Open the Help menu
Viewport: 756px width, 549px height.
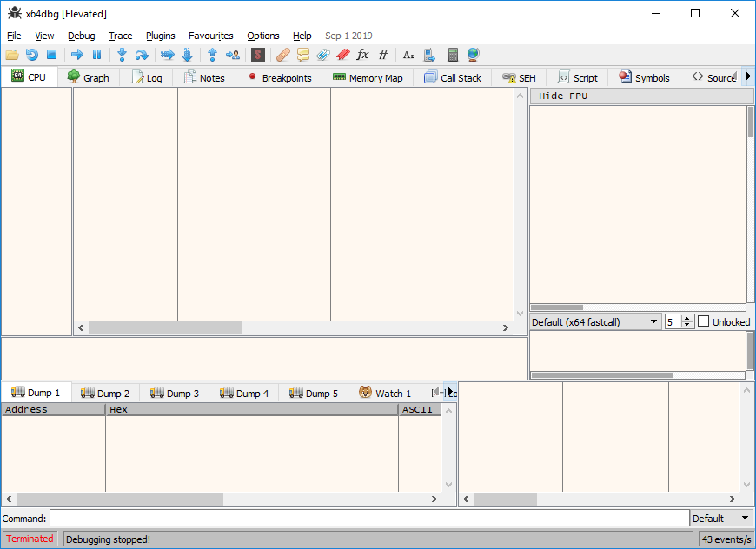pos(302,36)
